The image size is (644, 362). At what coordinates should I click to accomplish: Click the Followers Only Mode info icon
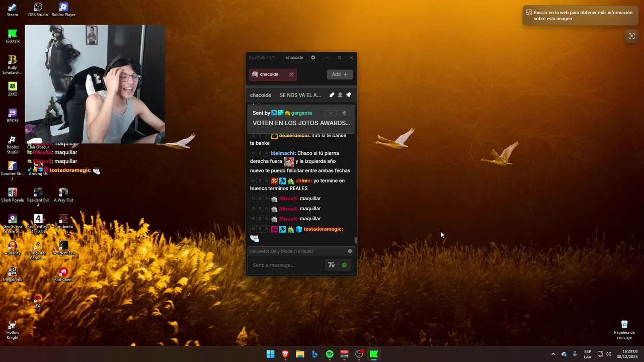(350, 251)
